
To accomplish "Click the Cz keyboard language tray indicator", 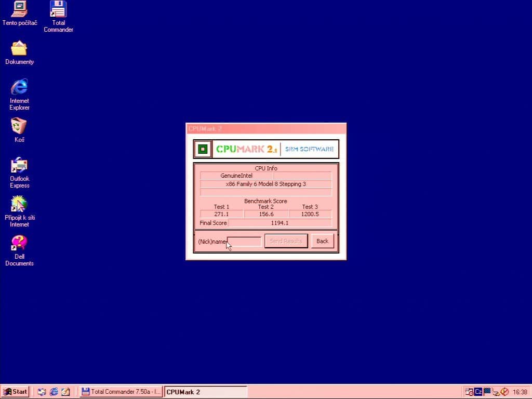I will [x=478, y=392].
